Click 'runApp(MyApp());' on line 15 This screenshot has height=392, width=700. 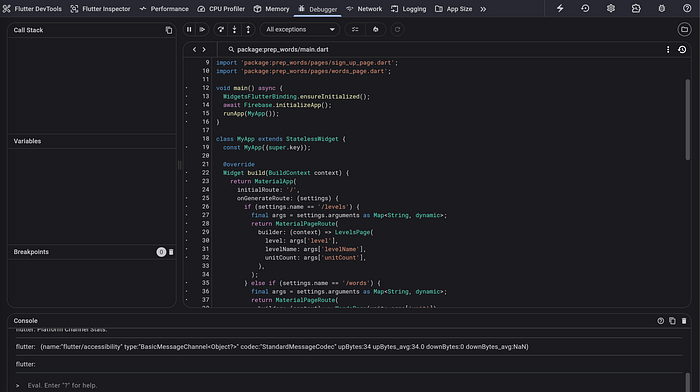251,113
